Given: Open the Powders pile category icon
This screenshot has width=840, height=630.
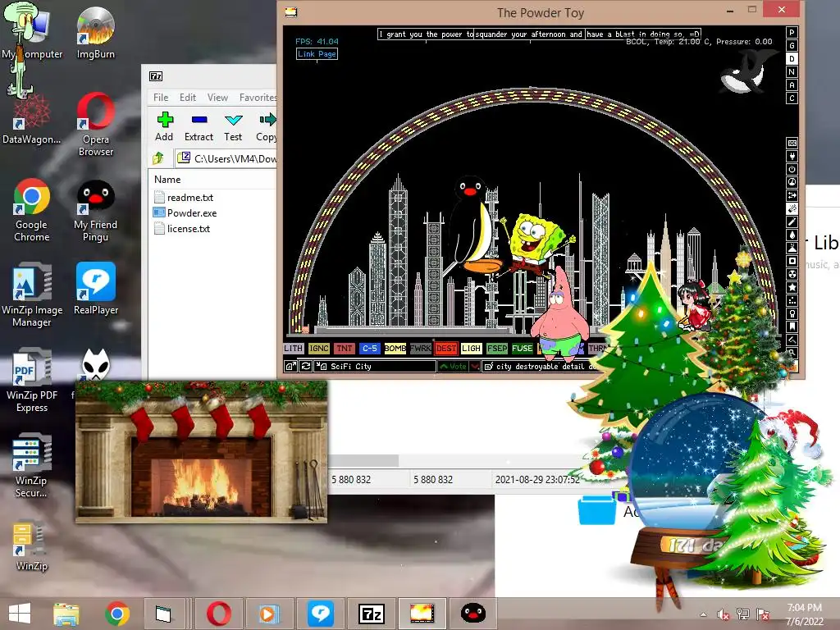Looking at the screenshot, I should (792, 248).
